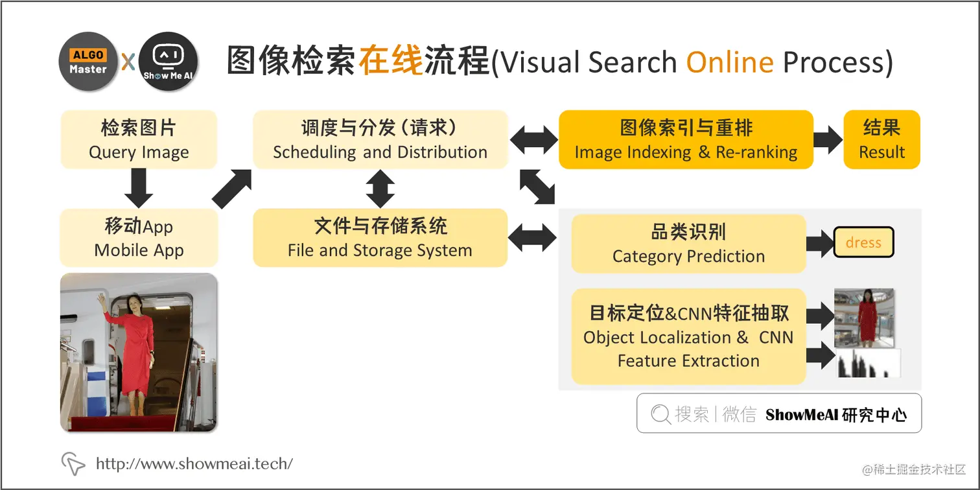Toggle the Image Indexing & Re-ranking stage
The image size is (980, 490).
click(x=686, y=139)
